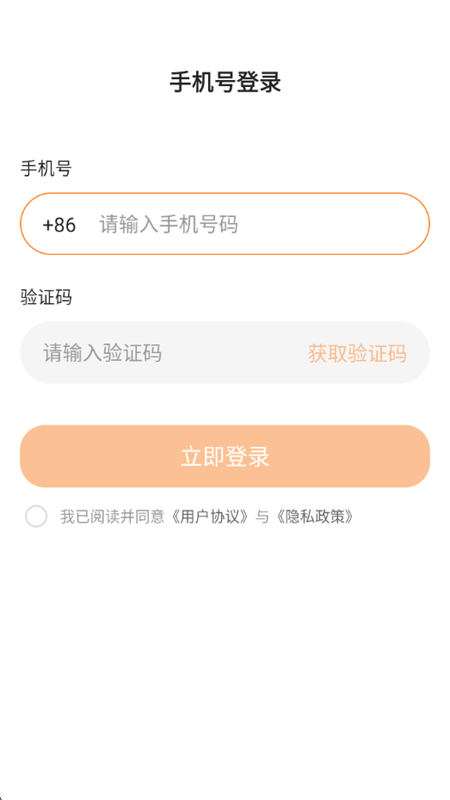Screen dimensions: 450x800
Task: Open the 《隐私政策》 privacy policy link
Action: tap(313, 517)
